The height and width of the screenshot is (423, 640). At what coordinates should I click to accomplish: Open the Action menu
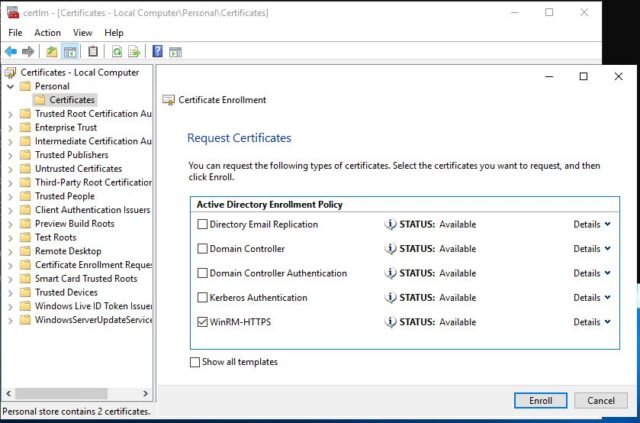47,33
